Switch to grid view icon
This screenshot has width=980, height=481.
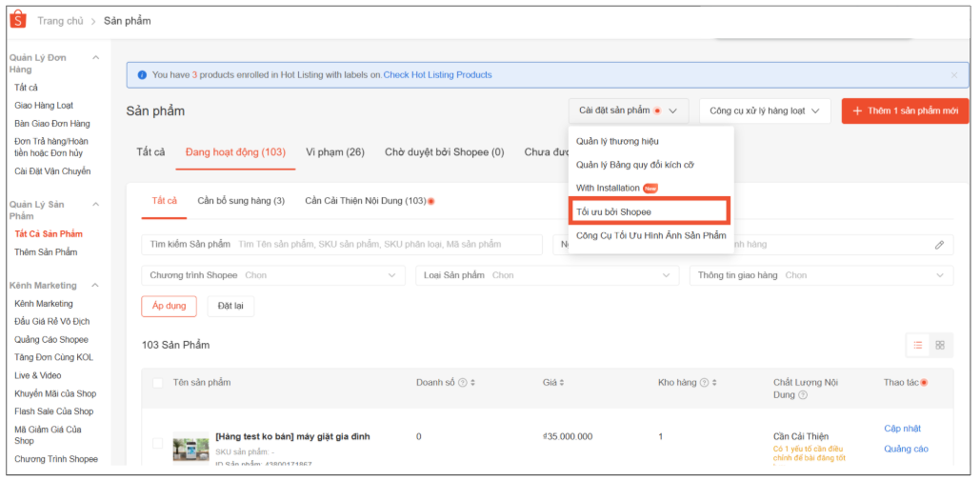point(940,345)
